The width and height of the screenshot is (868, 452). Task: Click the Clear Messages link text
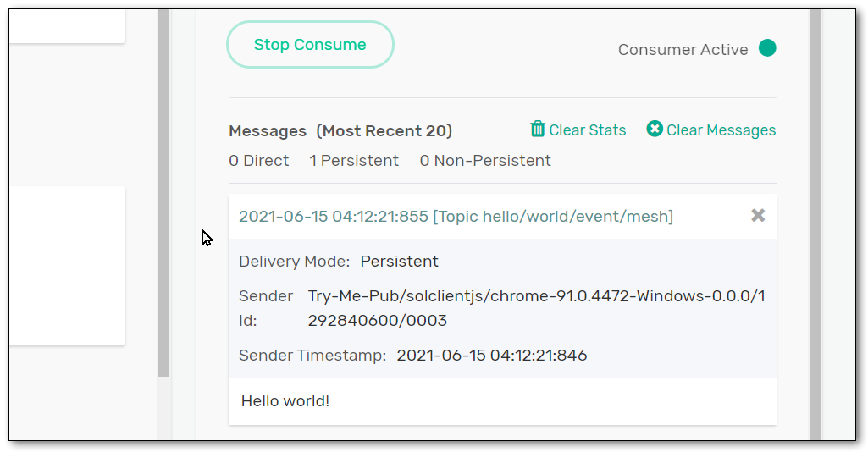pyautogui.click(x=721, y=130)
